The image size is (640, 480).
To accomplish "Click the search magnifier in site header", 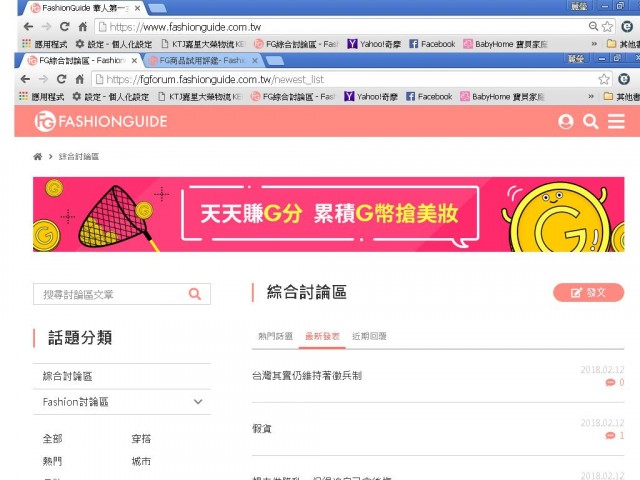I will pos(591,121).
